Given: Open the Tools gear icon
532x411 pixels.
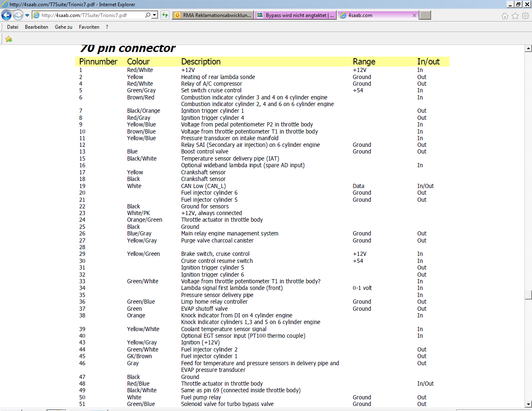Looking at the screenshot, I should pos(525,16).
